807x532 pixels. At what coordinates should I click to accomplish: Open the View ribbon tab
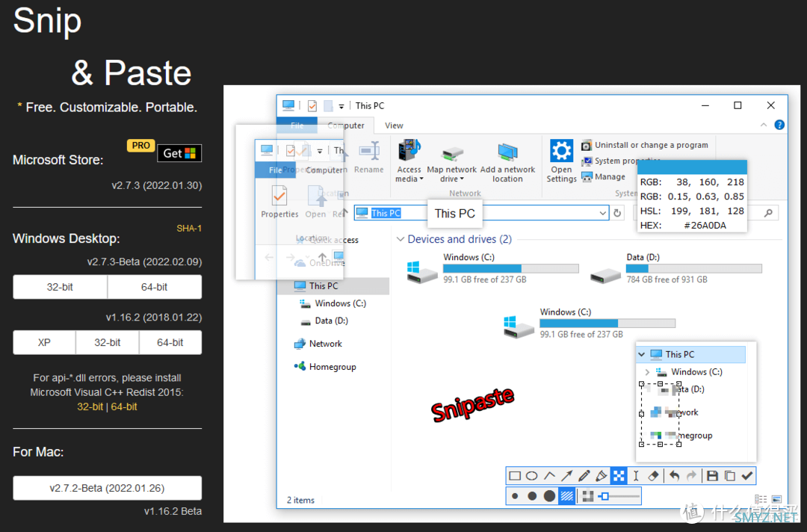(x=394, y=126)
